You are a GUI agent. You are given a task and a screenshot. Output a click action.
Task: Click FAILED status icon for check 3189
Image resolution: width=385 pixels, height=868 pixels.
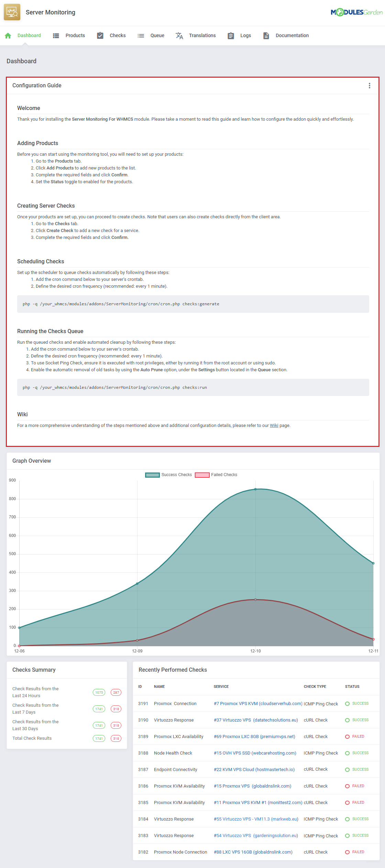pos(347,737)
